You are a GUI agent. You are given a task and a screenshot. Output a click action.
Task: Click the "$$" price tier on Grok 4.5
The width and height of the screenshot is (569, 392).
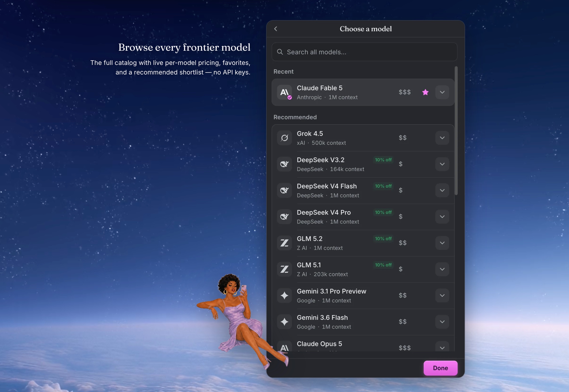pos(402,138)
